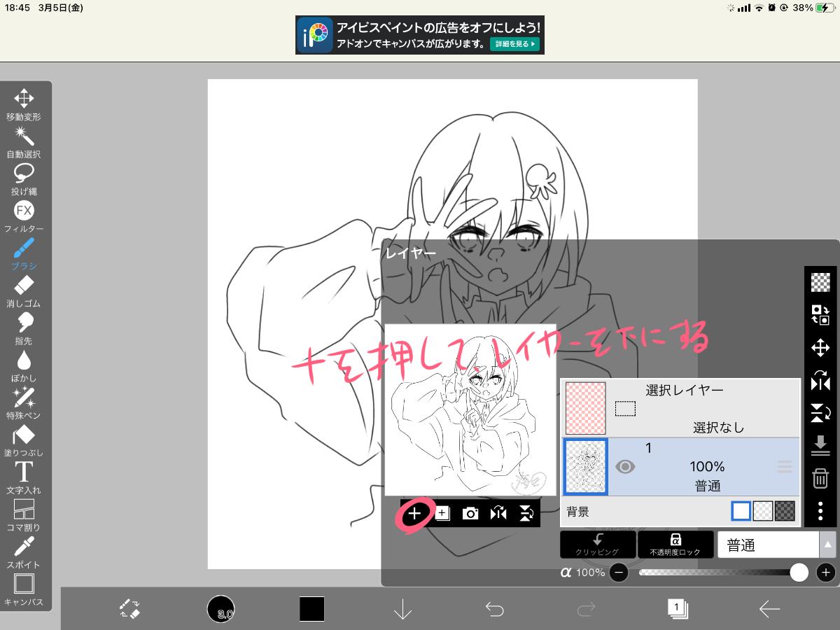This screenshot has width=840, height=630.
Task: Toggle the alpha opacity lock
Action: click(675, 544)
